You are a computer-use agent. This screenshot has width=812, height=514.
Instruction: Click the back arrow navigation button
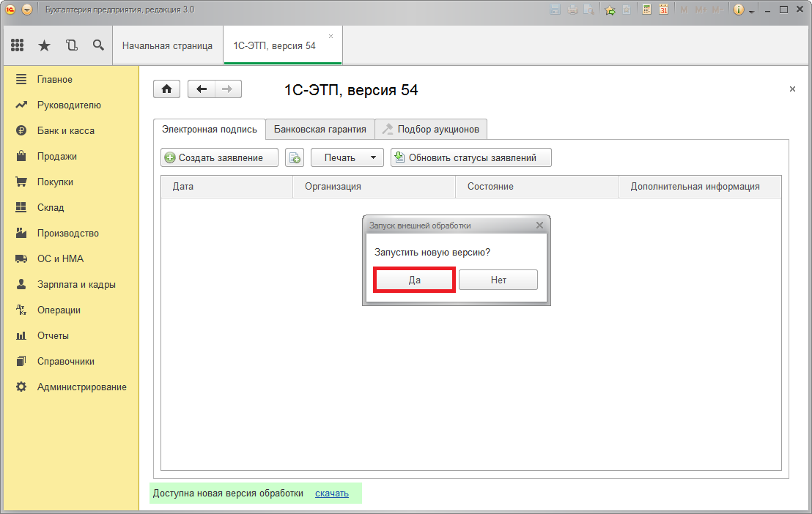tap(202, 89)
